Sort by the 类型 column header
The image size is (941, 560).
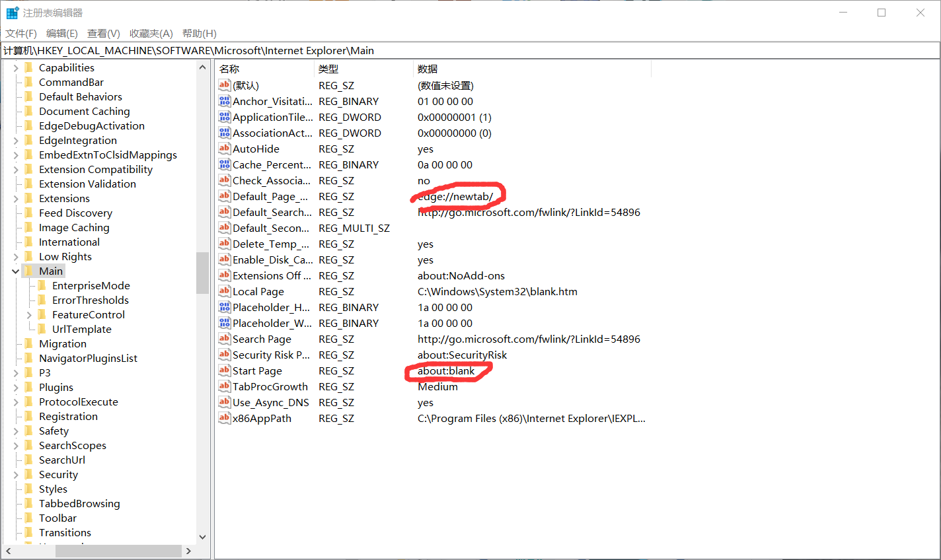click(x=364, y=69)
